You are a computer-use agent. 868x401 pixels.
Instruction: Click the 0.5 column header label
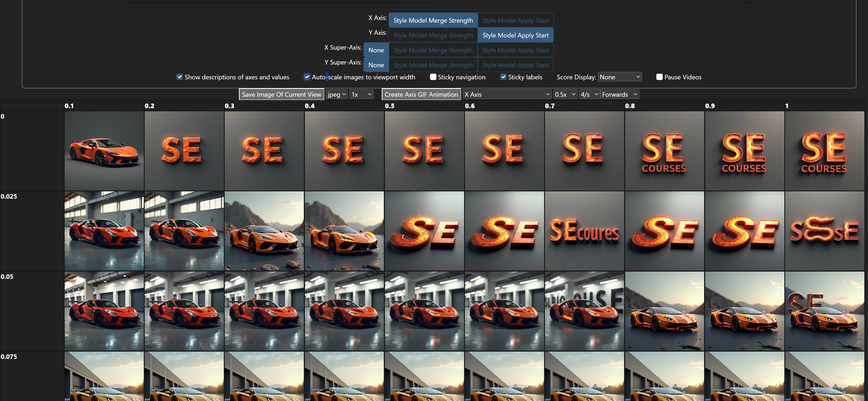click(x=390, y=106)
